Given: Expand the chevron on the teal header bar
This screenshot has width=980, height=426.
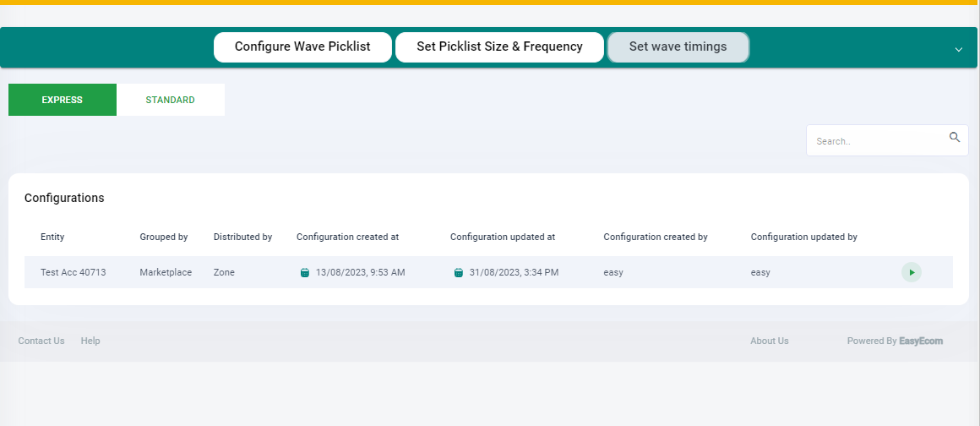Looking at the screenshot, I should (x=959, y=49).
